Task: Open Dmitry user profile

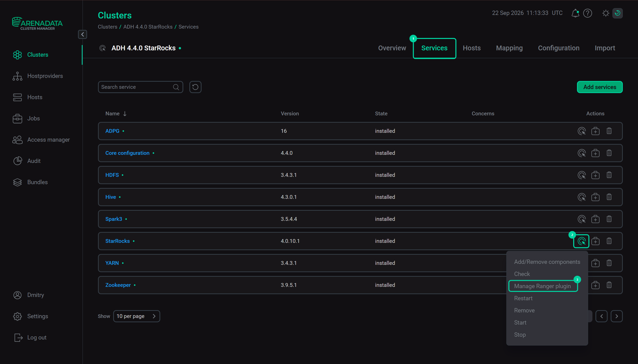Action: click(35, 295)
